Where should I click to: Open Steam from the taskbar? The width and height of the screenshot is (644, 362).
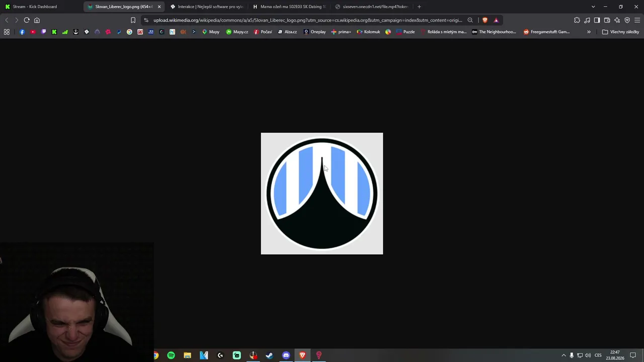point(269,355)
